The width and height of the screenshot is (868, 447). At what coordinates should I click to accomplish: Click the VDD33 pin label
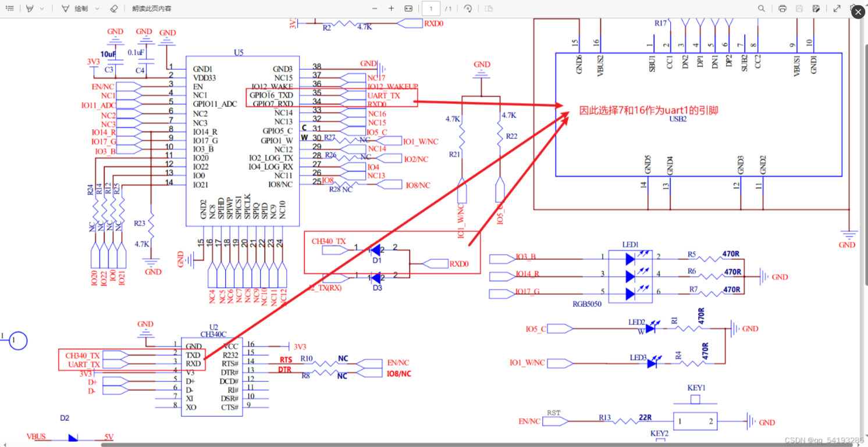pyautogui.click(x=204, y=77)
